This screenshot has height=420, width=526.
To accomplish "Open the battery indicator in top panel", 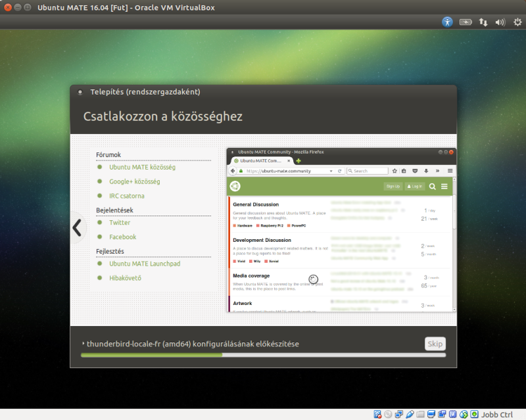I will pos(466,22).
